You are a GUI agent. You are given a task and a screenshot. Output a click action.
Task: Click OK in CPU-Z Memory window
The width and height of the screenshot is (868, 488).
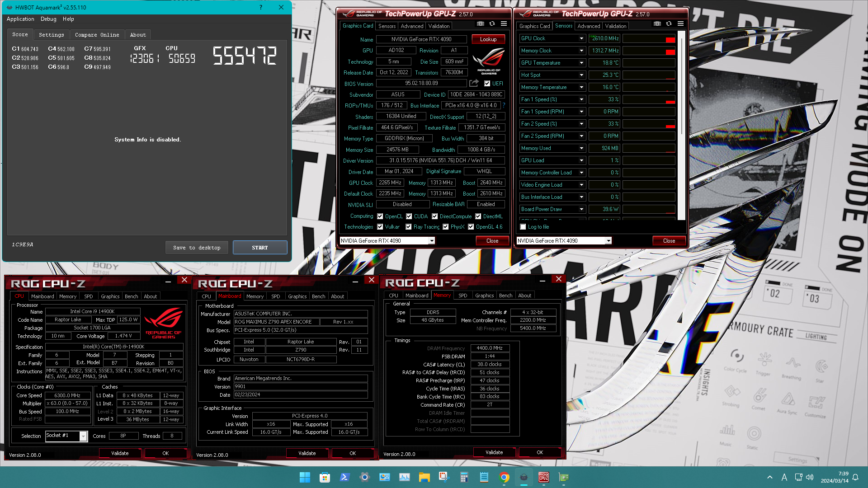pyautogui.click(x=540, y=452)
